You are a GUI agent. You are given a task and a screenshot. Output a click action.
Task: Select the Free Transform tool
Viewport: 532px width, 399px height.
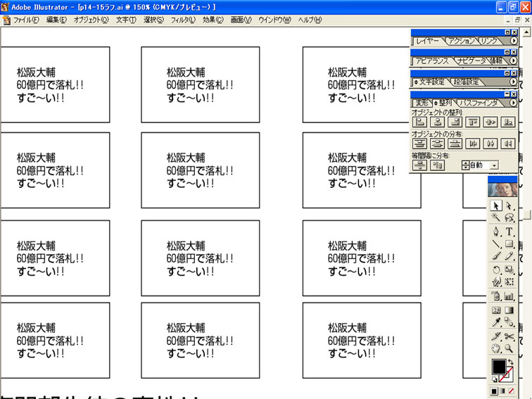click(509, 282)
